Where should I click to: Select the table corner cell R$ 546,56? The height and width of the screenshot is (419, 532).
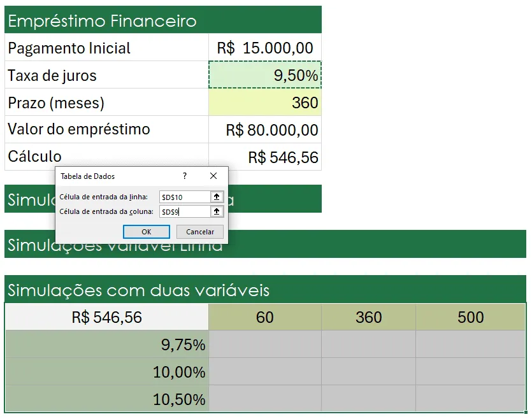click(x=107, y=317)
